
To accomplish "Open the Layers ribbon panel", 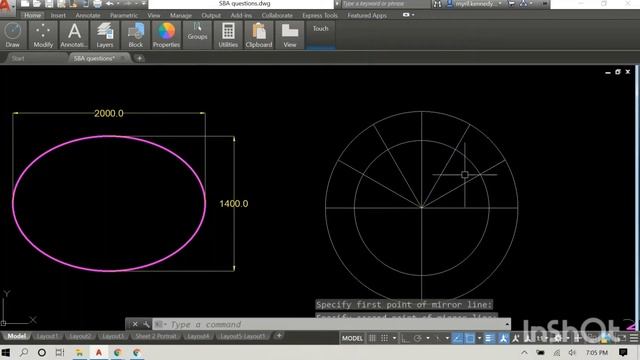I will [x=105, y=35].
